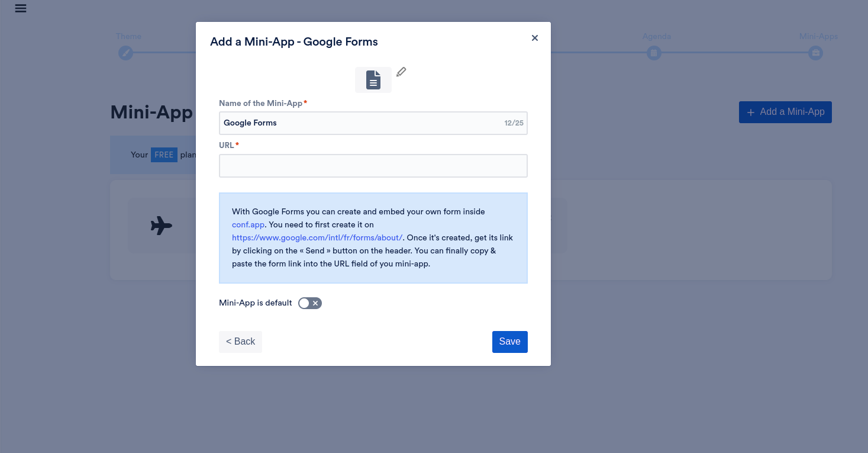Select the Agenda step label
Image resolution: width=868 pixels, height=453 pixels.
tap(657, 37)
